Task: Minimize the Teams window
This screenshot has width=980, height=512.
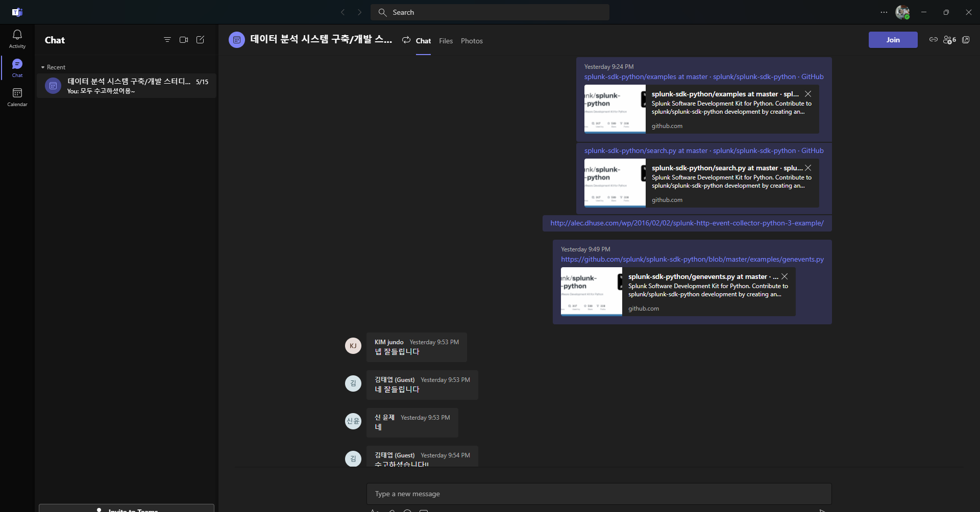Action: (x=924, y=12)
